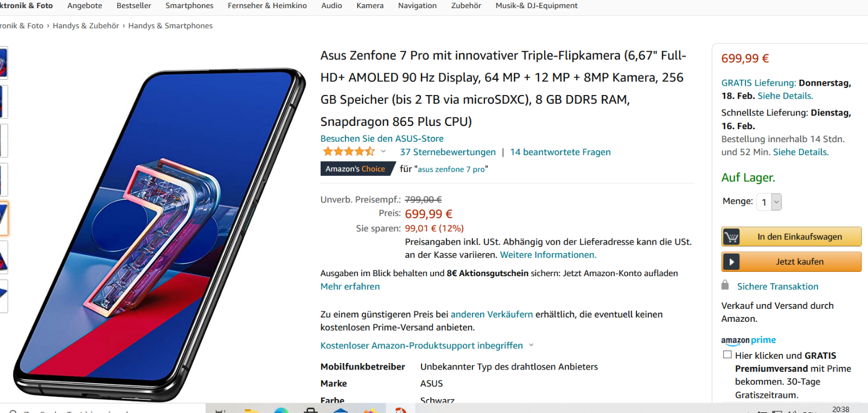Viewport: 868px width, 413px height.
Task: Open the Bestseller menu item
Action: tap(134, 5)
